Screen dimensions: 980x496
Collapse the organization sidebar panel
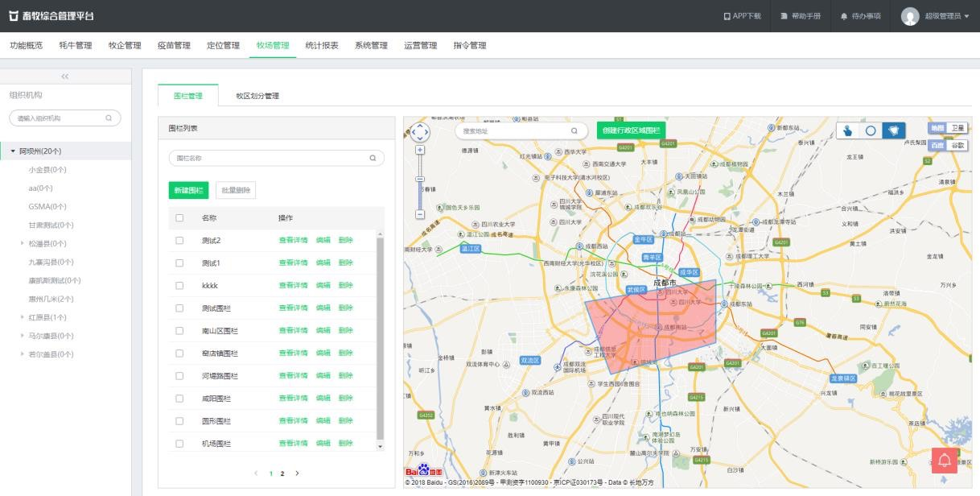[65, 76]
